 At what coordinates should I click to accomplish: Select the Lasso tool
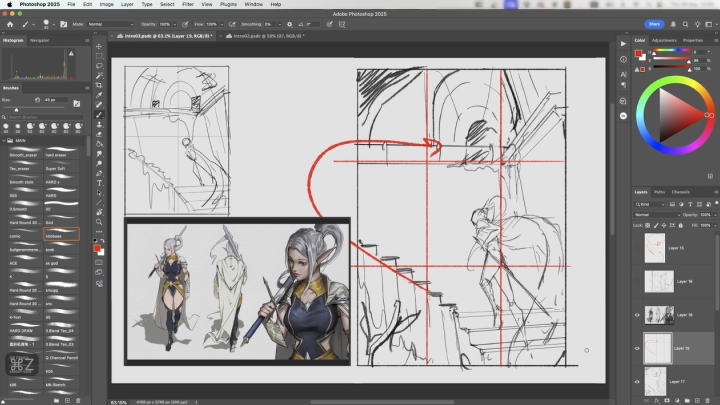(x=98, y=66)
